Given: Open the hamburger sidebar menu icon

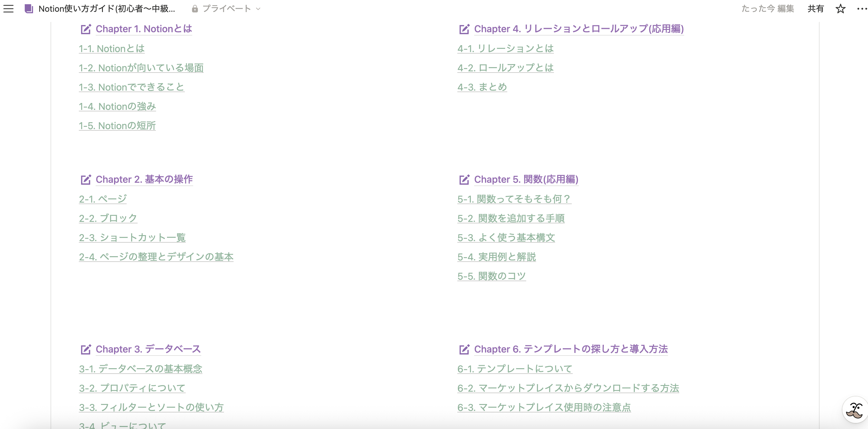Looking at the screenshot, I should click(x=8, y=9).
